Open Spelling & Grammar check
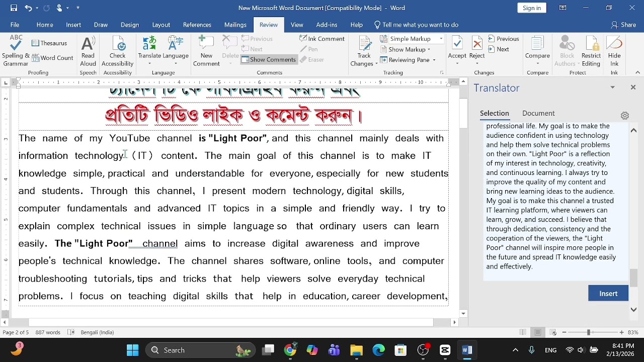644x362 pixels. pos(16,51)
